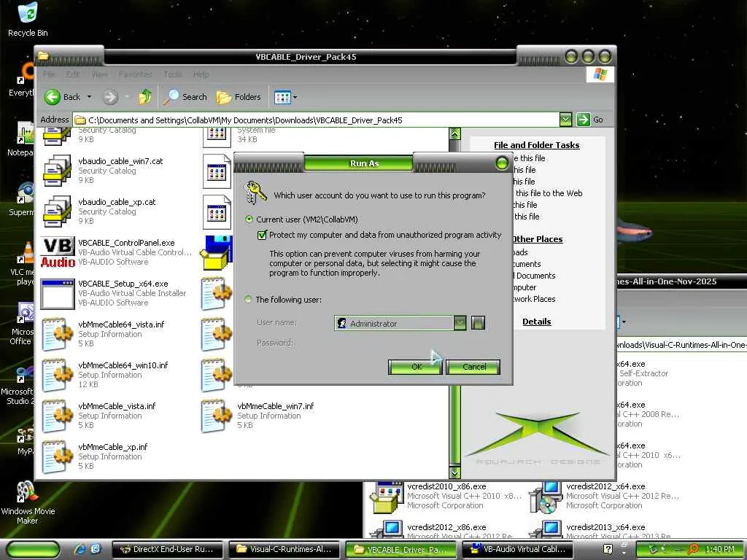The height and width of the screenshot is (560, 747).
Task: Click the clock showing 1:40 PM
Action: 720,549
